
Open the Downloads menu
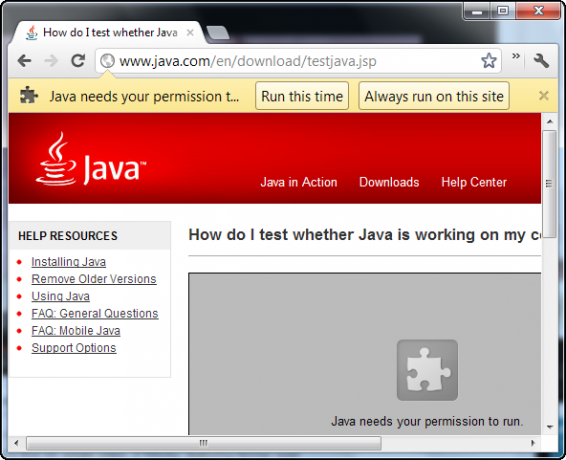click(389, 182)
